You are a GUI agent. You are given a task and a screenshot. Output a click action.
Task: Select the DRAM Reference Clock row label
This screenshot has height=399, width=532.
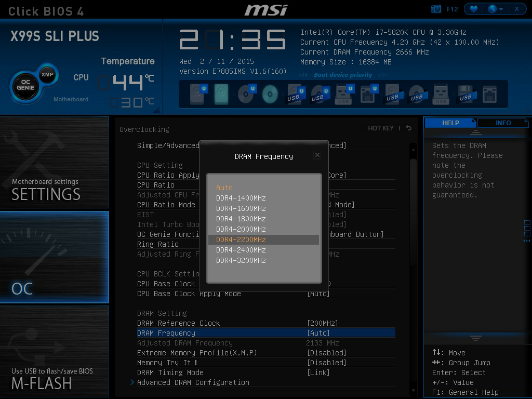(179, 323)
